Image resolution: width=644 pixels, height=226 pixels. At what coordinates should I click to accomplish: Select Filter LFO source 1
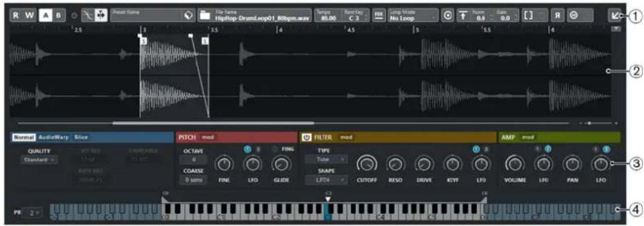476,149
